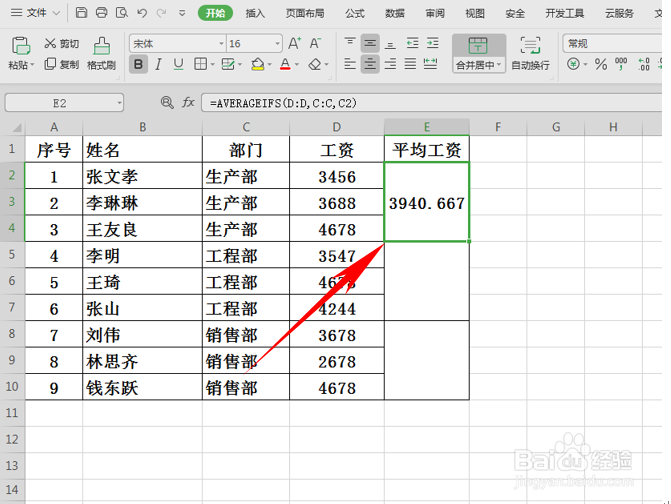This screenshot has width=671, height=504.
Task: Copy the selection with 复制
Action: point(62,64)
